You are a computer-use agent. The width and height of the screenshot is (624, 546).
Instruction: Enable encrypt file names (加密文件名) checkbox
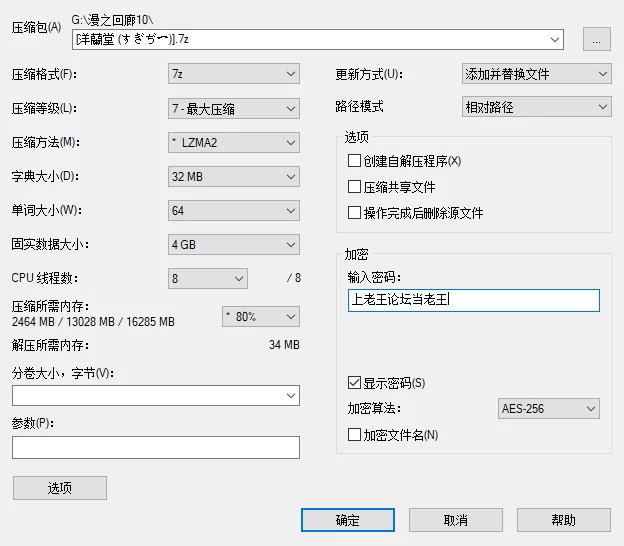[x=354, y=435]
